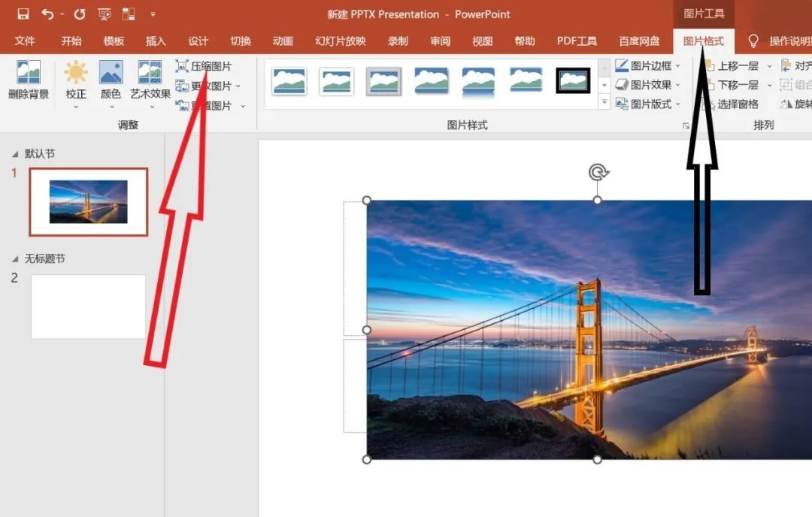Click the 操作说明 lightbulb search
Image resolution: width=812 pixels, height=517 pixels.
(753, 41)
